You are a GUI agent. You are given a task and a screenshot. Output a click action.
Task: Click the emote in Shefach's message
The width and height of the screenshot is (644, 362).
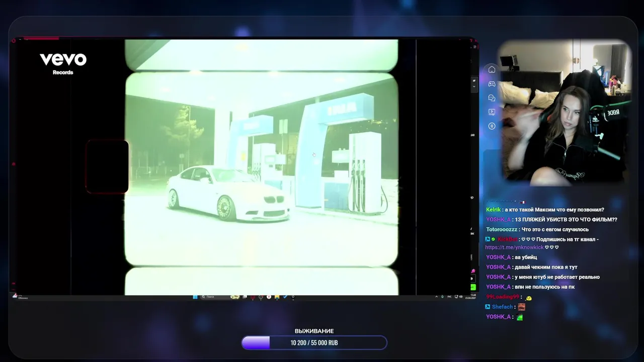521,307
